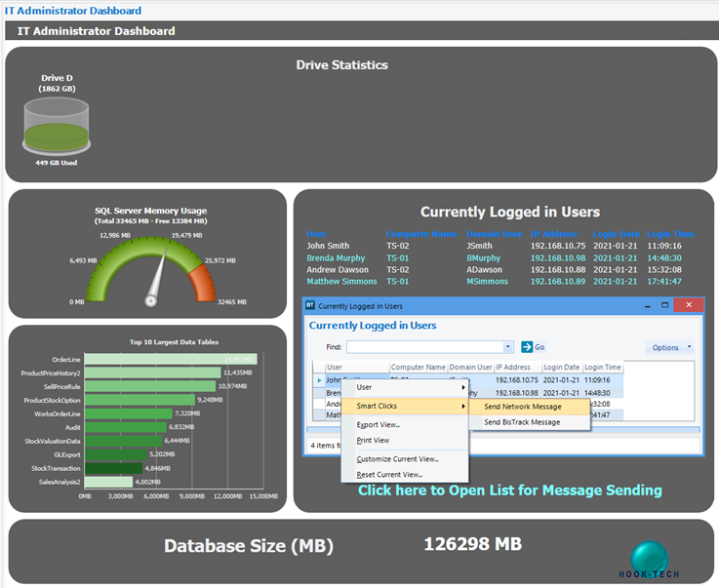Select Brenda Murphy in dashboard user list

pos(336,258)
